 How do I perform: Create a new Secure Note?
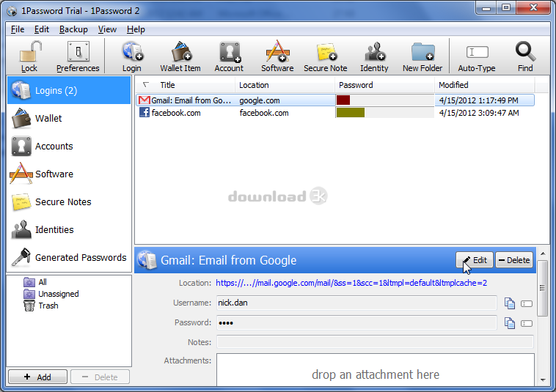point(326,56)
